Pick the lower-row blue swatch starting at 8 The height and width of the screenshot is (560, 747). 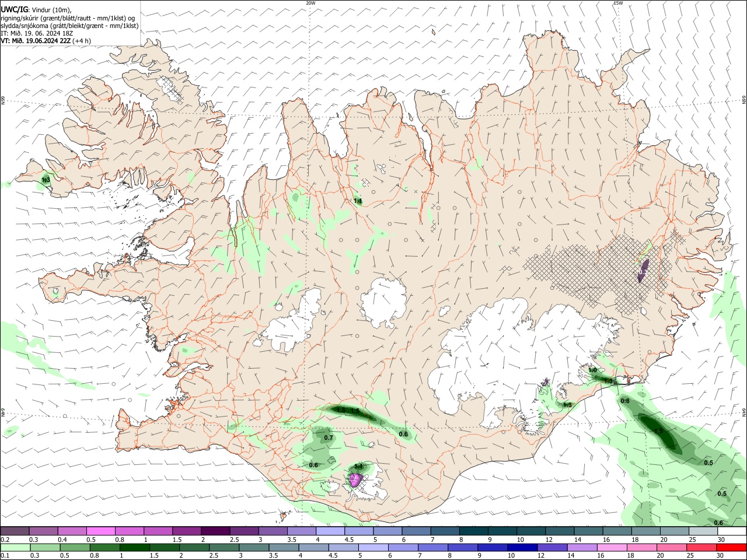(x=463, y=547)
